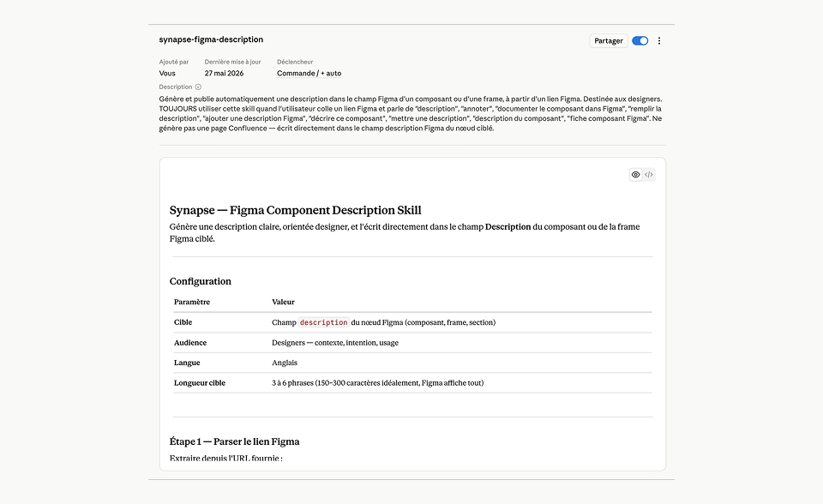
Task: Click the Valeur column header
Action: click(284, 302)
